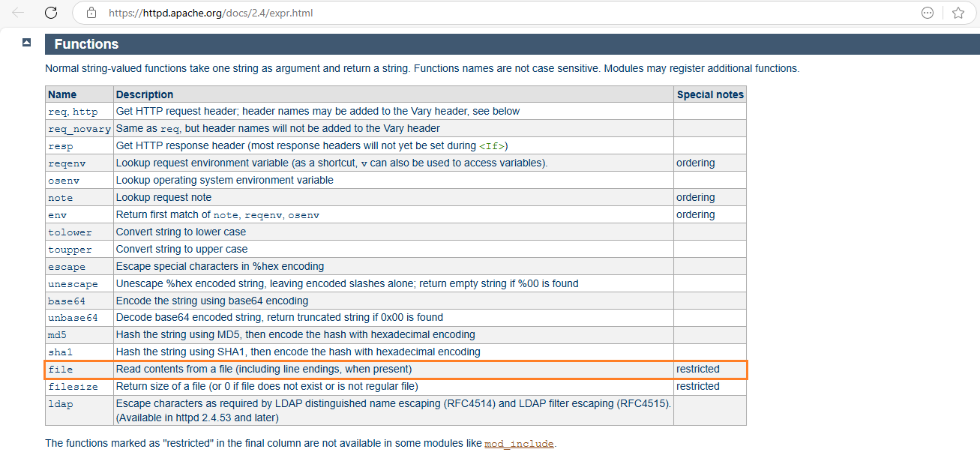Click the unbase64 function name
Screen dimensions: 980x455
point(73,319)
